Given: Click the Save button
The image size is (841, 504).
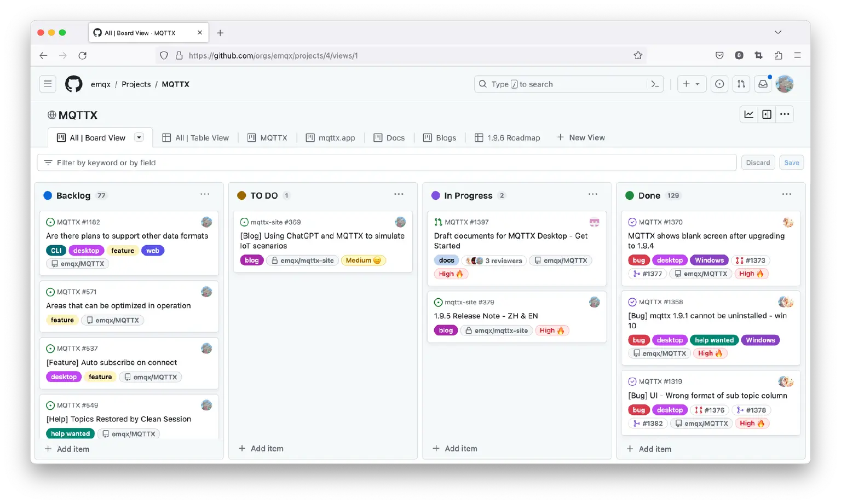Looking at the screenshot, I should pyautogui.click(x=791, y=162).
